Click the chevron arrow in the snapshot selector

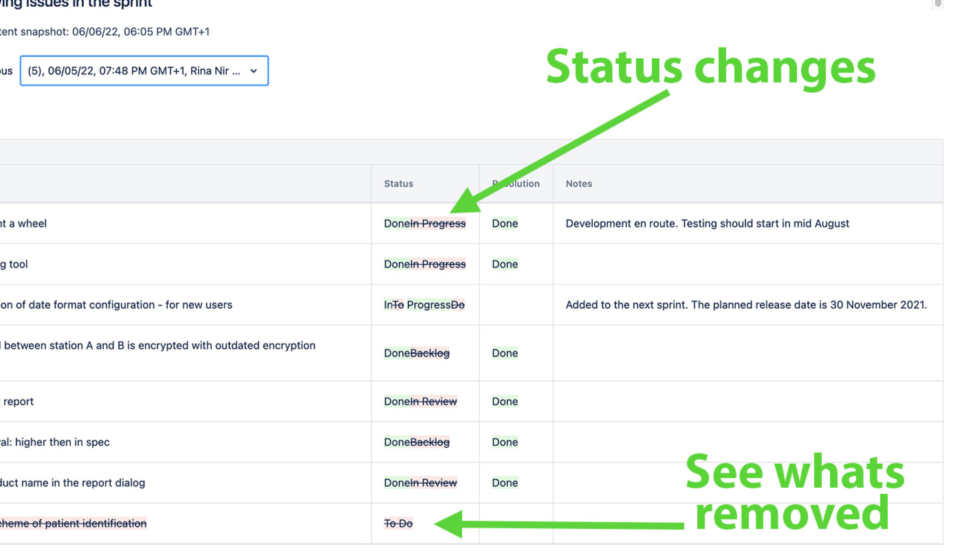(254, 71)
